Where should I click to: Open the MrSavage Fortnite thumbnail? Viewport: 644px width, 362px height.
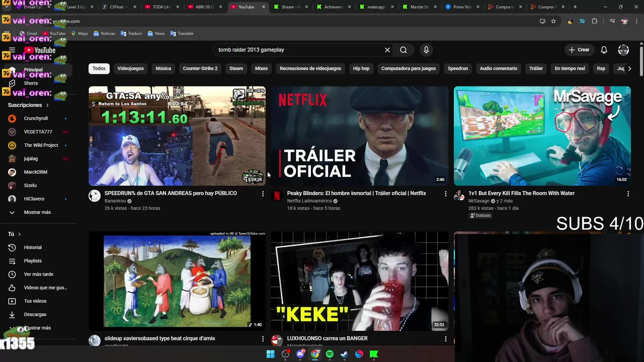pos(542,136)
